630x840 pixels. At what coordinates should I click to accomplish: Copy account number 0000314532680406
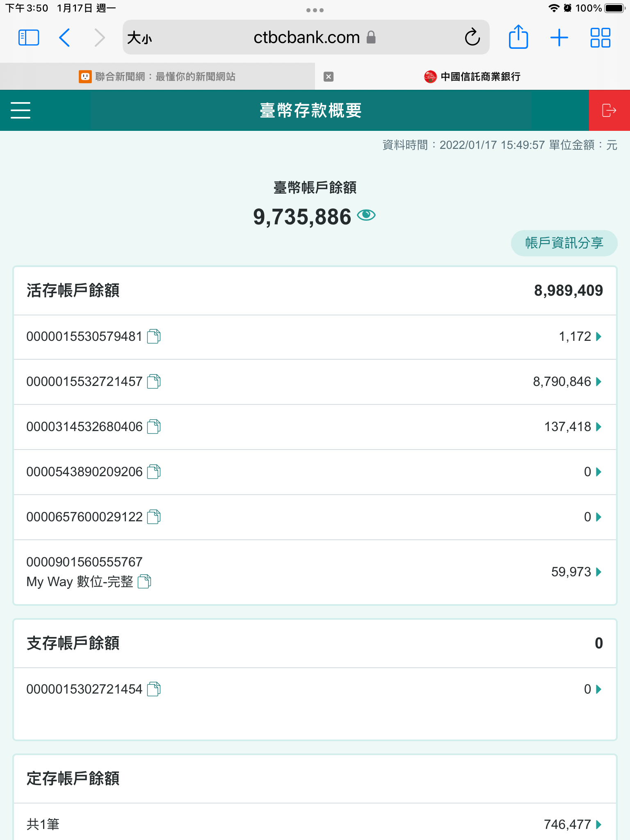click(x=154, y=427)
